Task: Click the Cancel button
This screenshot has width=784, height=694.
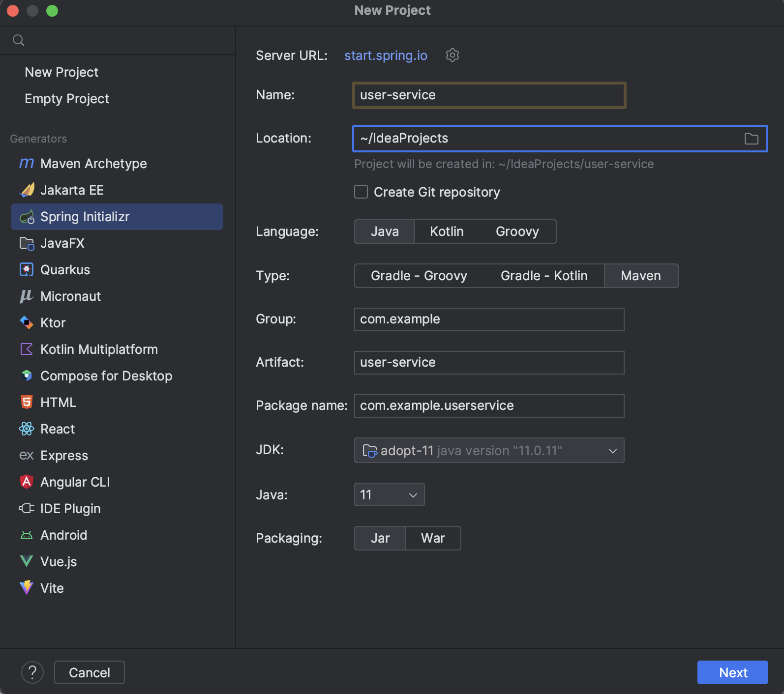Action: [90, 672]
